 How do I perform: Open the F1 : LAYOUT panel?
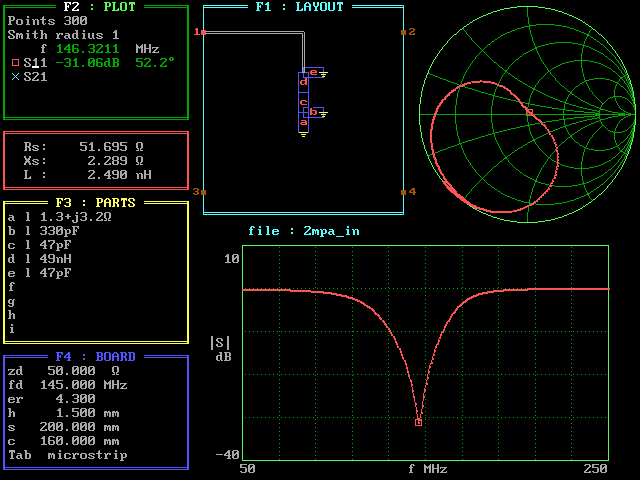coord(298,6)
